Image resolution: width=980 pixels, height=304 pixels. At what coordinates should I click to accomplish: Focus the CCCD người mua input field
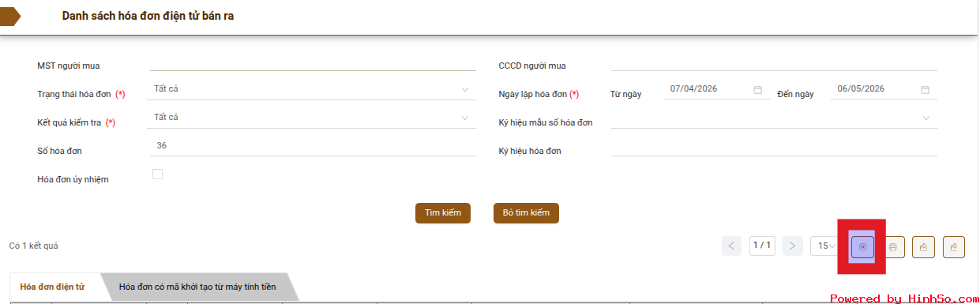coord(774,62)
